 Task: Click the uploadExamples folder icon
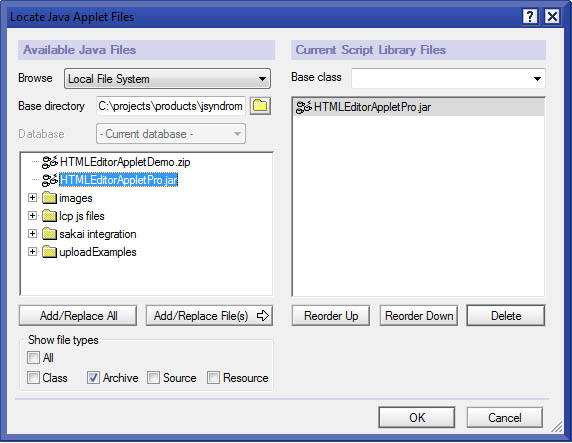coord(49,252)
